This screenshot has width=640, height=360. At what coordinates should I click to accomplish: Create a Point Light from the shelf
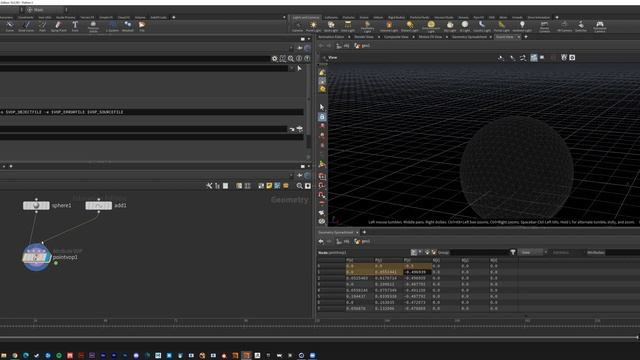coord(313,27)
